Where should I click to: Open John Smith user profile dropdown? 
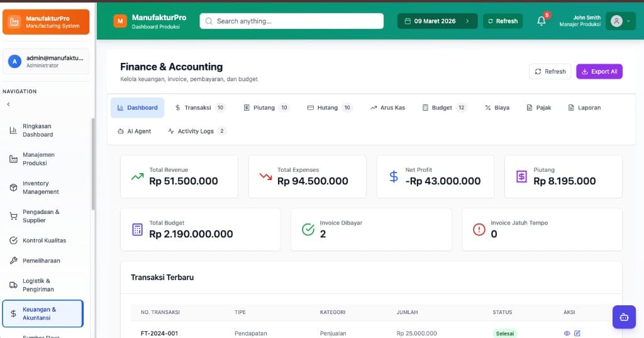pos(620,21)
